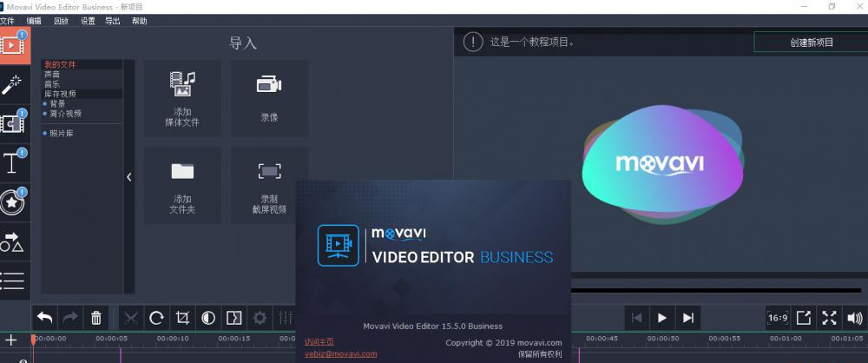Delete with the trash can icon

96,318
